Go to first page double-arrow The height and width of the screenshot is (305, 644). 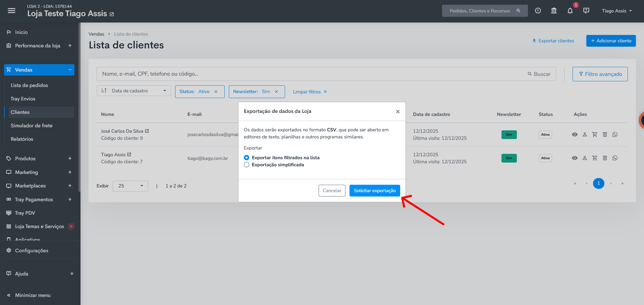pos(575,183)
